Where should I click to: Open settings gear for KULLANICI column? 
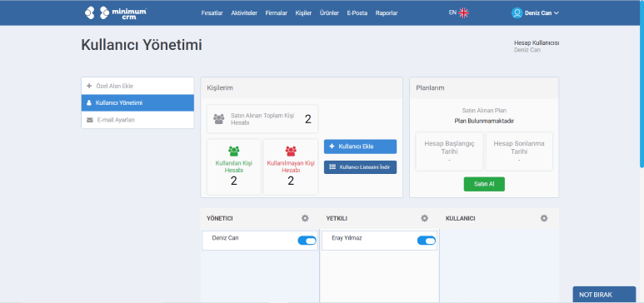(x=544, y=218)
